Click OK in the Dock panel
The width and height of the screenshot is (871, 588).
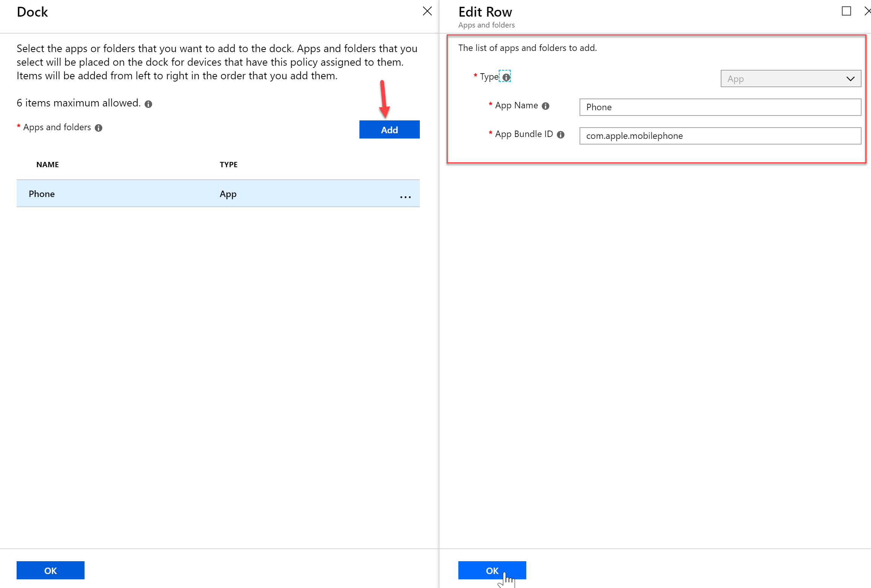(51, 570)
